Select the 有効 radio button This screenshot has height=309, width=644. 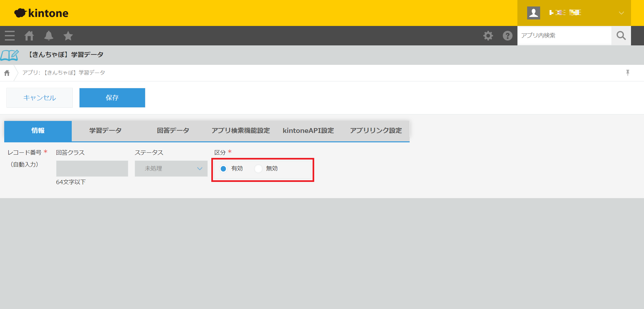click(223, 169)
